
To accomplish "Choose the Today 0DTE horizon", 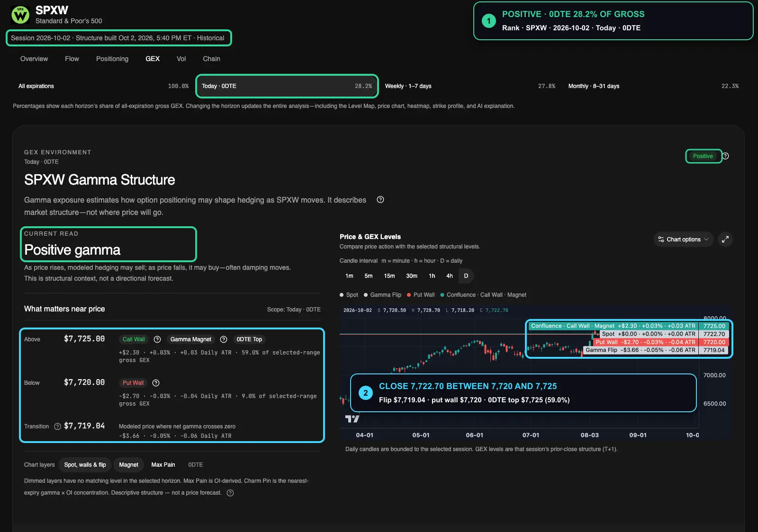I will point(287,86).
